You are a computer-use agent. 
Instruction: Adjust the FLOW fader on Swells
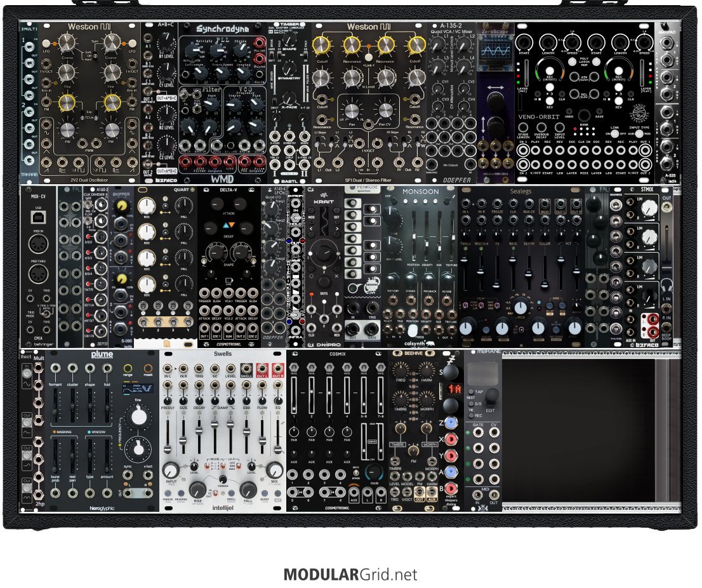[x=262, y=438]
